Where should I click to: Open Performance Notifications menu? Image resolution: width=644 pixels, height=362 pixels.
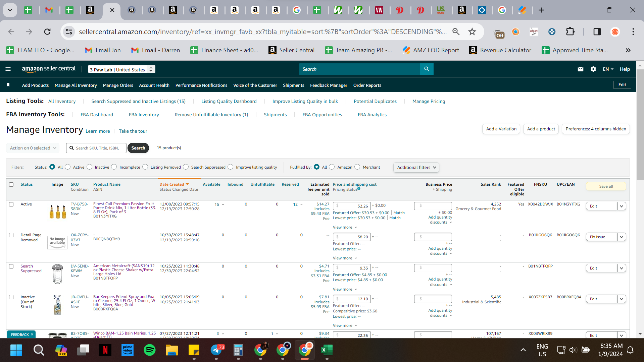pyautogui.click(x=201, y=85)
